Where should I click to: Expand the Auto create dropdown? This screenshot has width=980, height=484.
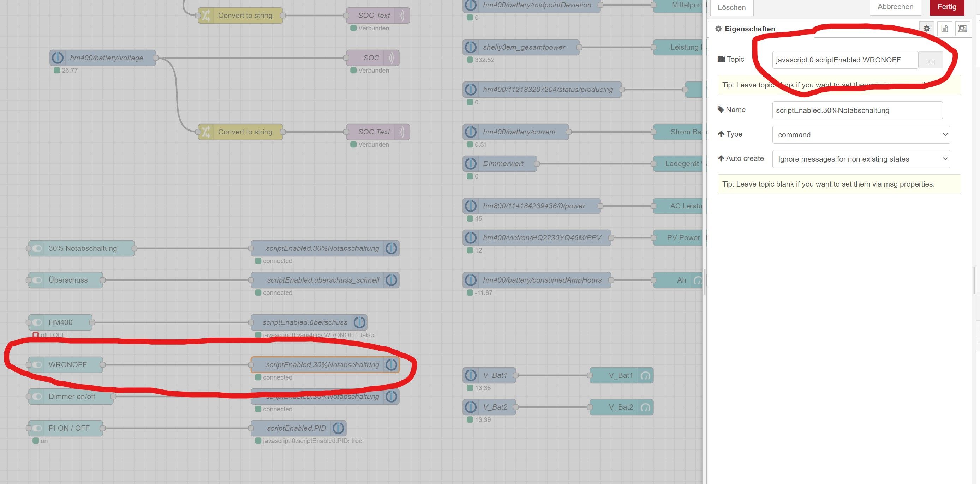pyautogui.click(x=861, y=159)
